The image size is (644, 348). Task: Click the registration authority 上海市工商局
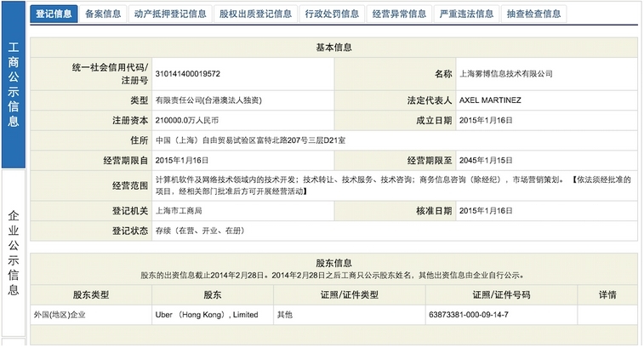coord(178,210)
